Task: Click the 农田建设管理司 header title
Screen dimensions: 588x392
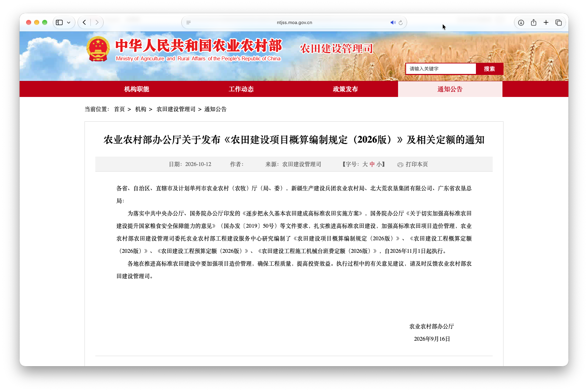Action: [337, 48]
